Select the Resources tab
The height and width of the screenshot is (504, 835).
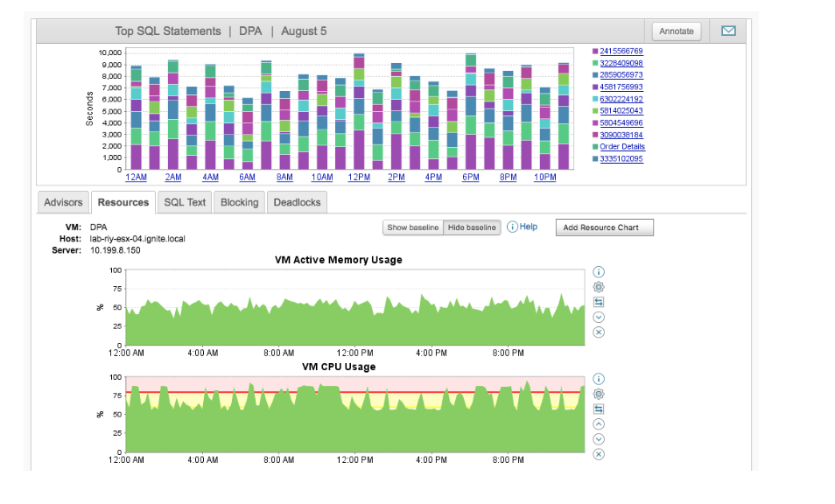coord(123,202)
